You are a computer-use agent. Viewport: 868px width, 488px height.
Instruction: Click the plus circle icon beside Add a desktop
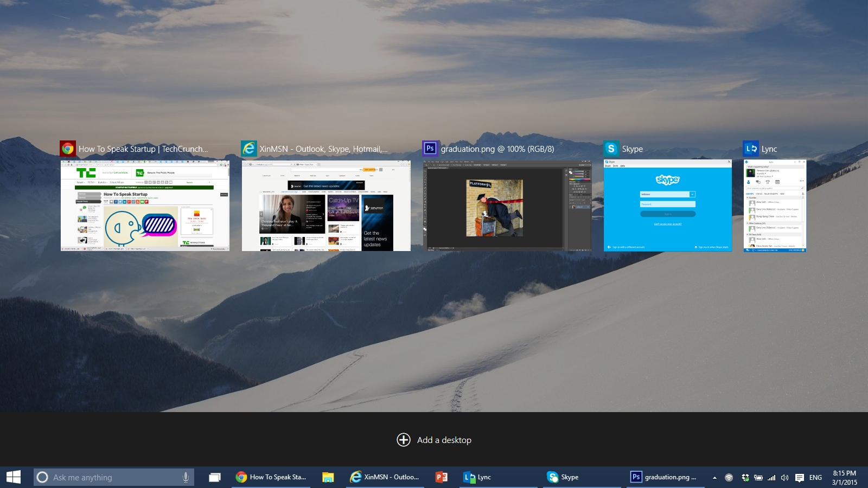[404, 440]
